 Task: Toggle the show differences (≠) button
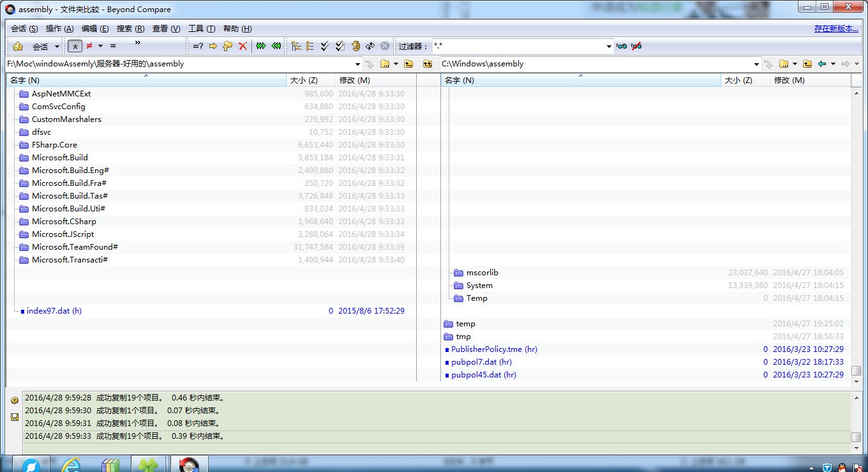pos(89,46)
